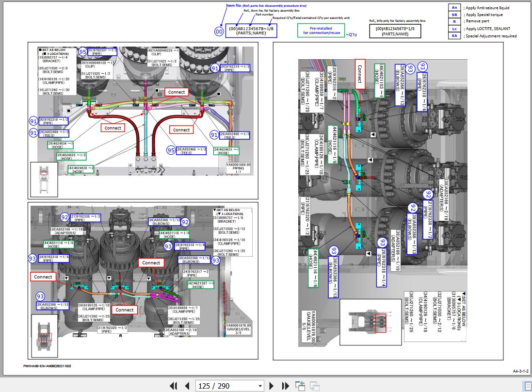The height and width of the screenshot is (392, 532).
Task: Click the greyed-out next view icon
Action: (x=315, y=386)
